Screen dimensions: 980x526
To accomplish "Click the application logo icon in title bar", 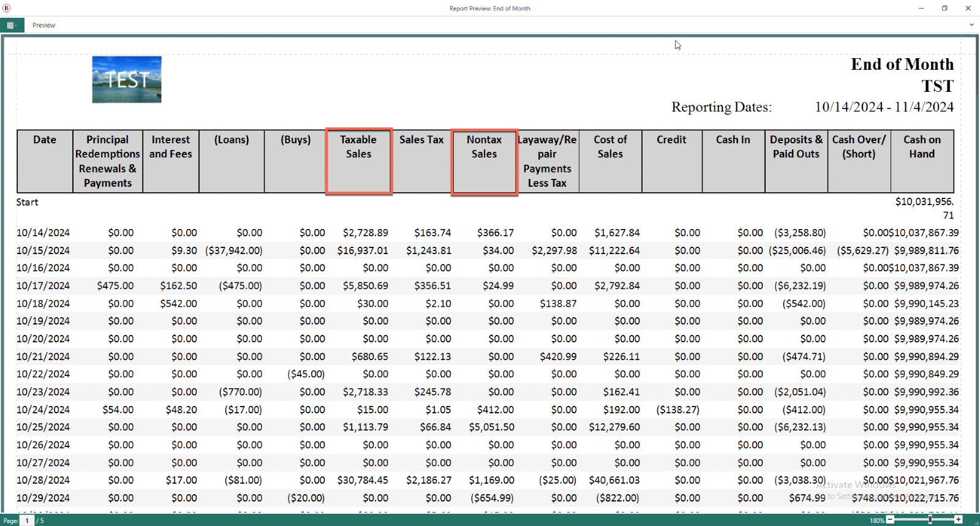I will (6, 8).
